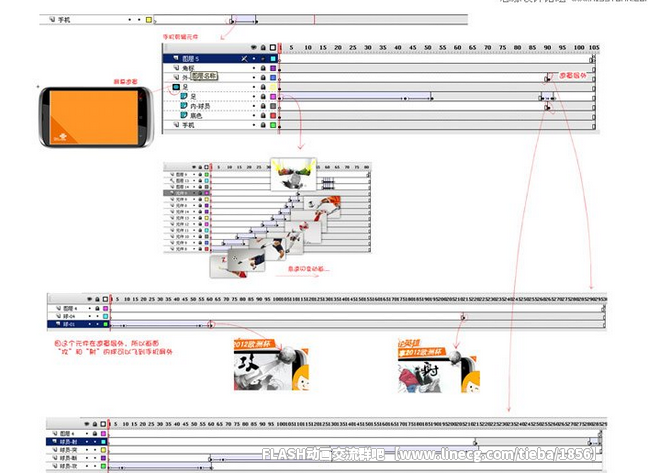Click the crossed-pencil icon on the 图层 5 row
This screenshot has width=648, height=473.
click(245, 59)
